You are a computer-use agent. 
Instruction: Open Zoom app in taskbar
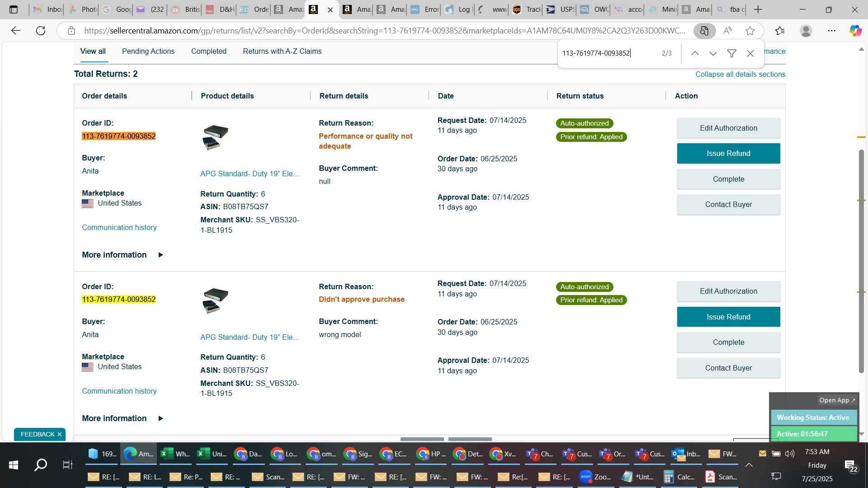click(x=596, y=477)
